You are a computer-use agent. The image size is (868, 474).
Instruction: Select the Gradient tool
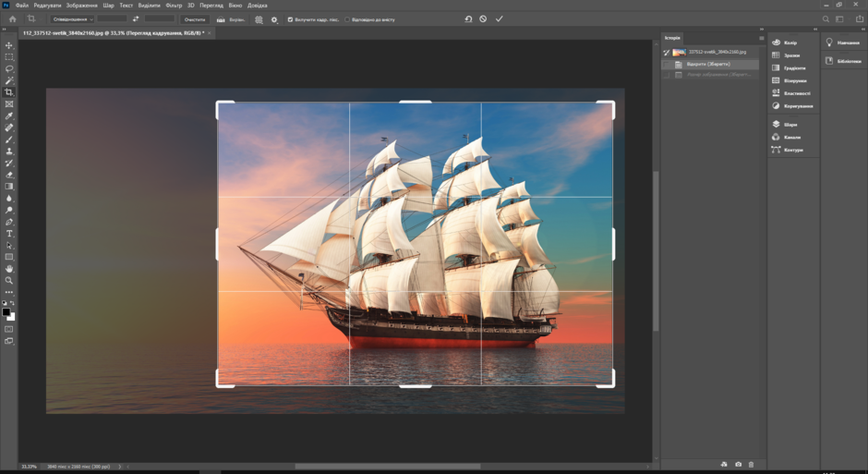(x=9, y=187)
